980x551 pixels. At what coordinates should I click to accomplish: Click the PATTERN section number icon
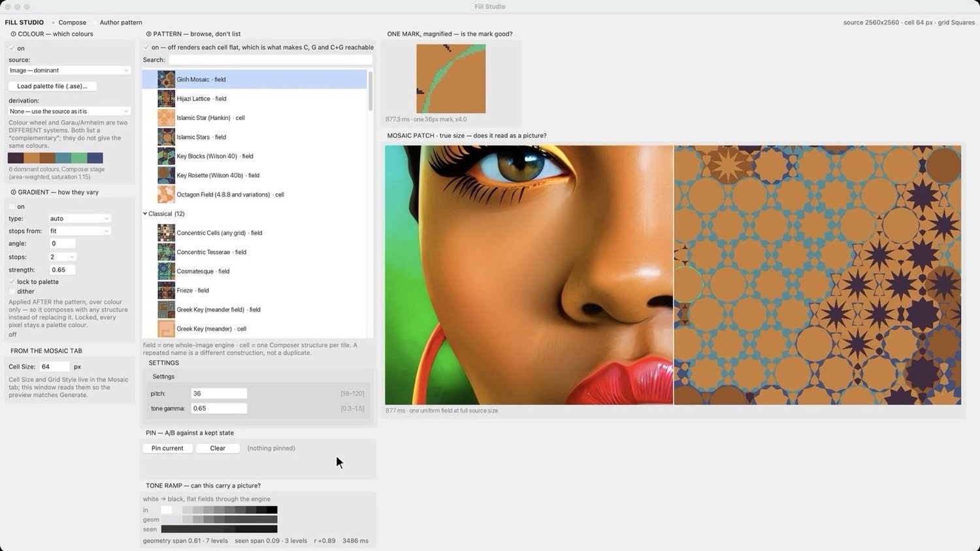pos(149,34)
